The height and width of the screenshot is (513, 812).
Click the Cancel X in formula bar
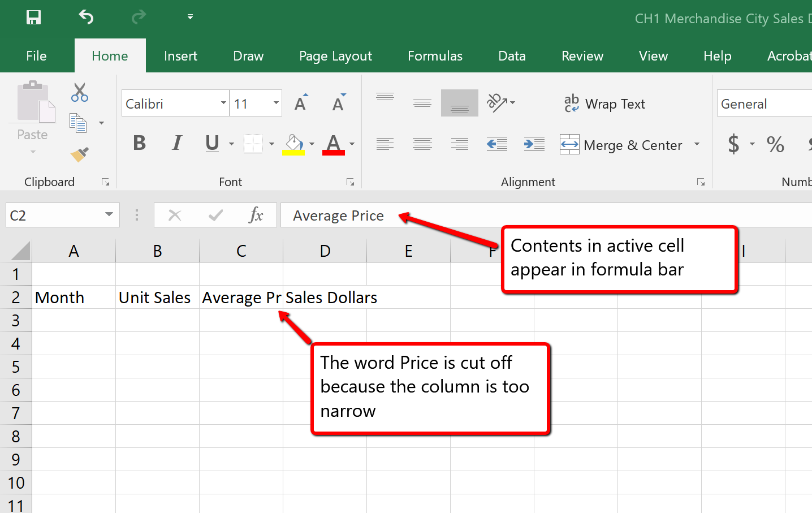[175, 215]
